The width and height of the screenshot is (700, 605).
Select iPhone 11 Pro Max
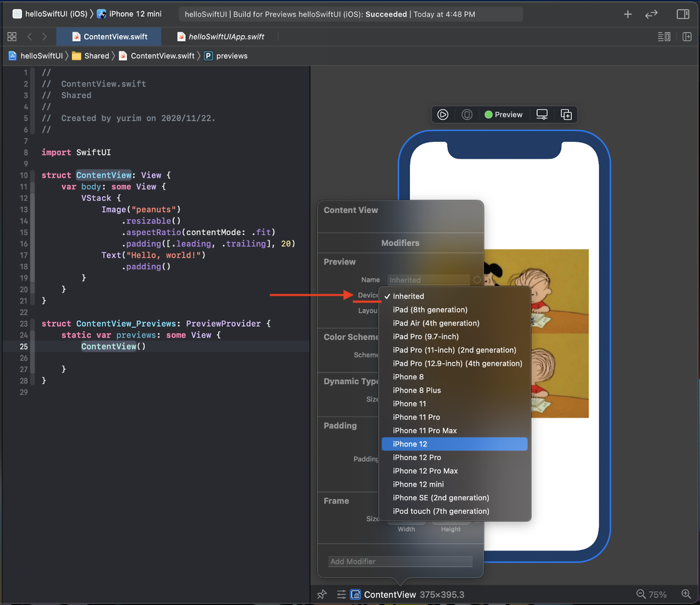tap(454, 431)
